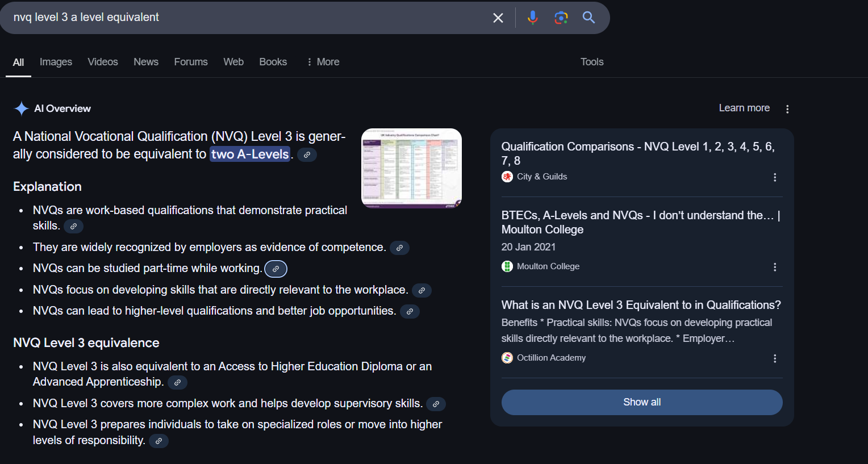Click source link icon after 'two A-Levels'
Screen dimensions: 868x464
coord(307,154)
